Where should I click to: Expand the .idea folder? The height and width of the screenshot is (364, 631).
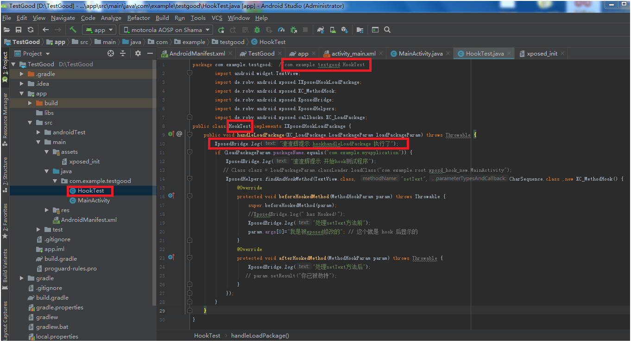click(22, 83)
